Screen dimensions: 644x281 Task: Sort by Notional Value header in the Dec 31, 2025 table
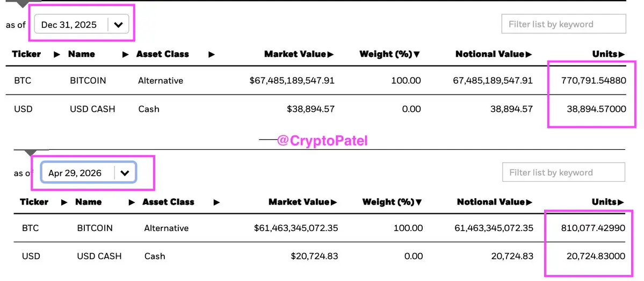490,54
